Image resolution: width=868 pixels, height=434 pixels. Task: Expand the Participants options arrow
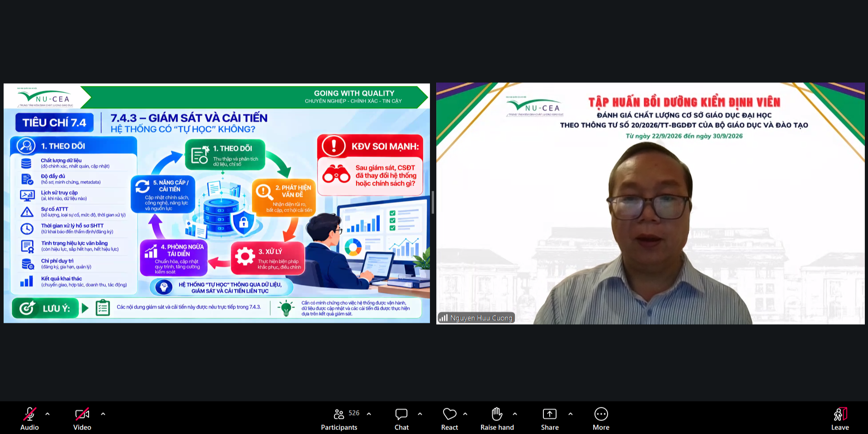pos(369,414)
